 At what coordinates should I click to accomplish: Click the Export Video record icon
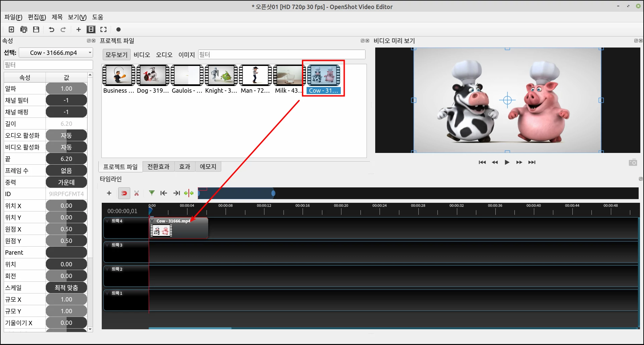(118, 29)
